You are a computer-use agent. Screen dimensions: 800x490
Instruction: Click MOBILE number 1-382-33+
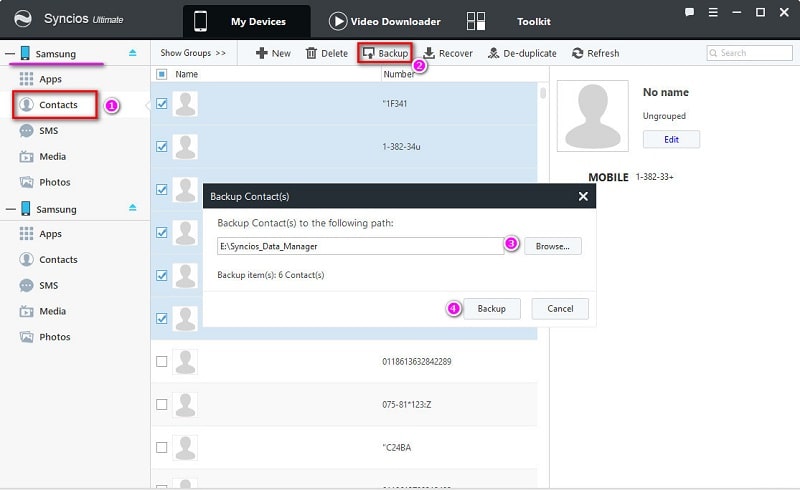pyautogui.click(x=654, y=177)
